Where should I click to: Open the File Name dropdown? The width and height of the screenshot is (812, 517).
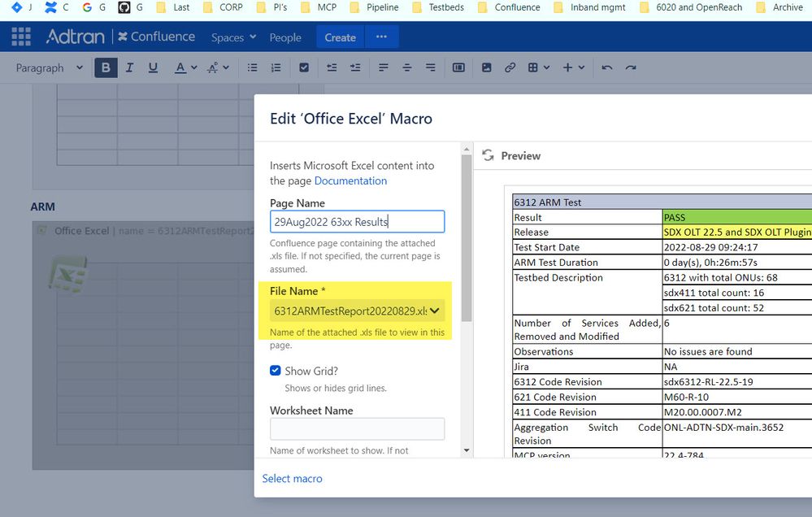358,311
